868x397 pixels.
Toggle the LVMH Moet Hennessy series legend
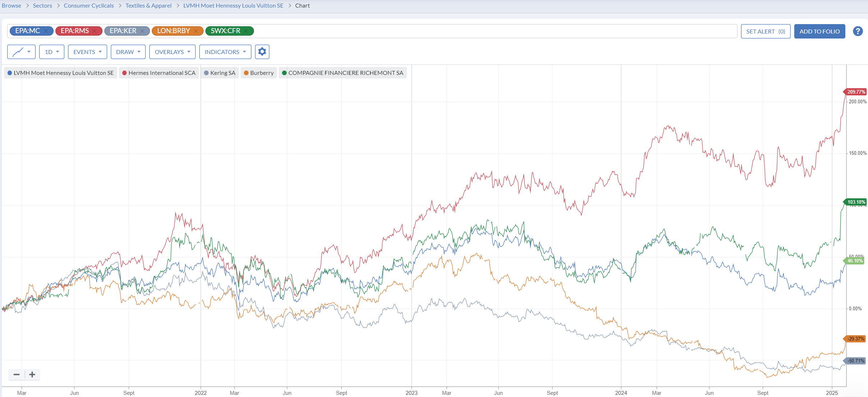pyautogui.click(x=60, y=73)
